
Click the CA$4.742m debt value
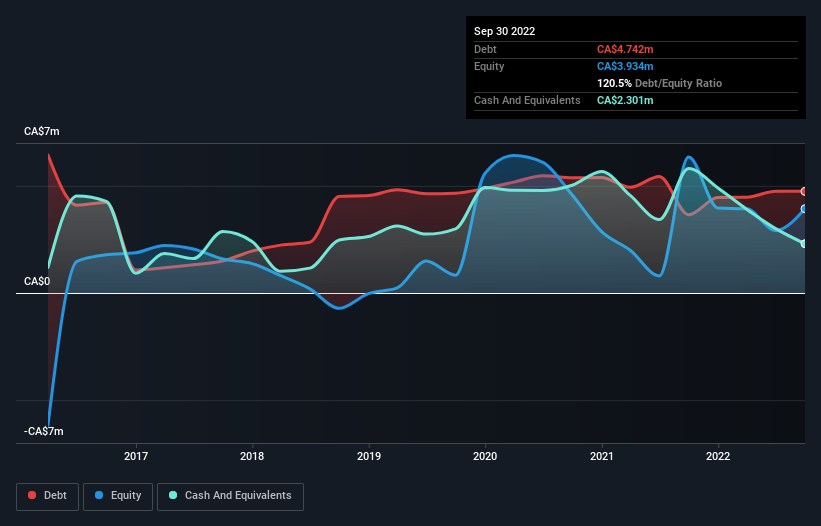[625, 49]
